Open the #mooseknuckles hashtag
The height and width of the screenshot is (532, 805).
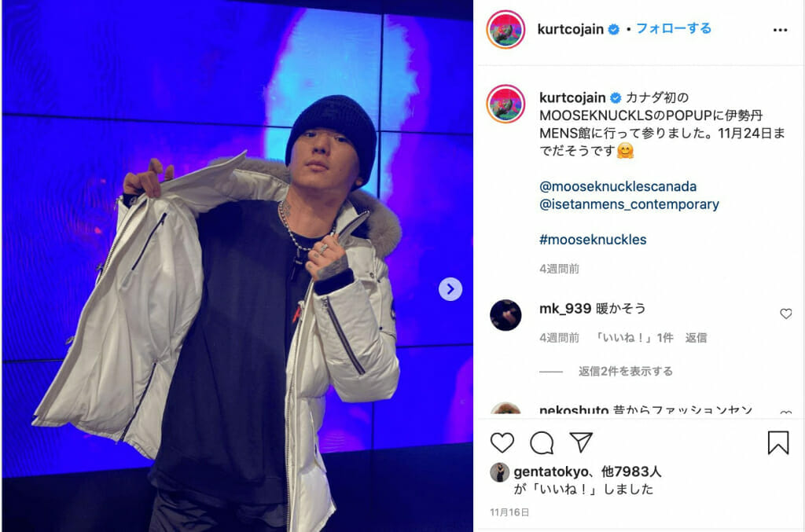pyautogui.click(x=593, y=240)
